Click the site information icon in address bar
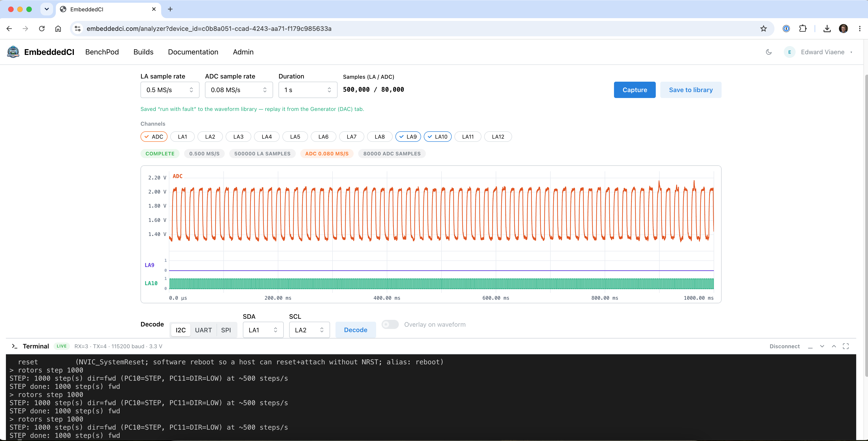The image size is (868, 441). tap(78, 29)
